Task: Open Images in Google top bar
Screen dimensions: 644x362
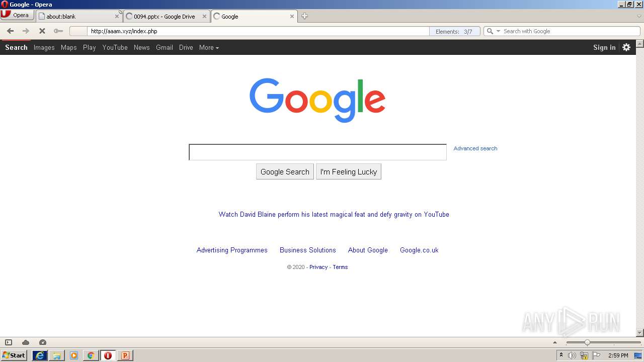Action: [44, 47]
